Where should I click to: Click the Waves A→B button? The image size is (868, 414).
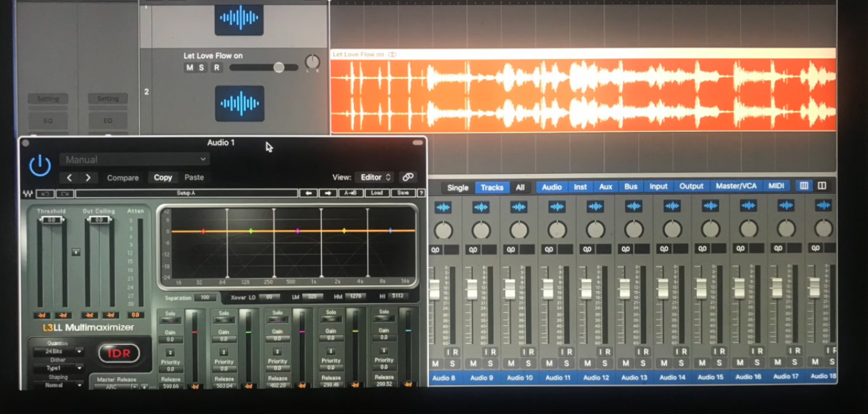(350, 193)
